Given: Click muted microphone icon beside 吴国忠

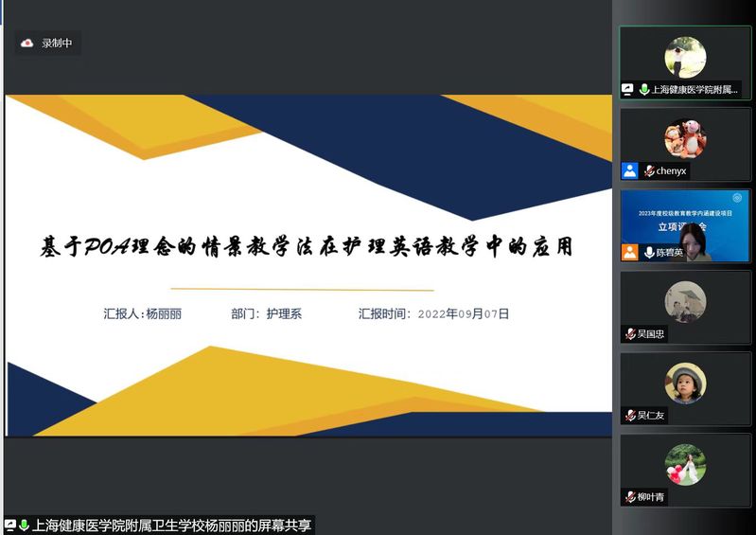Looking at the screenshot, I should pyautogui.click(x=630, y=334).
